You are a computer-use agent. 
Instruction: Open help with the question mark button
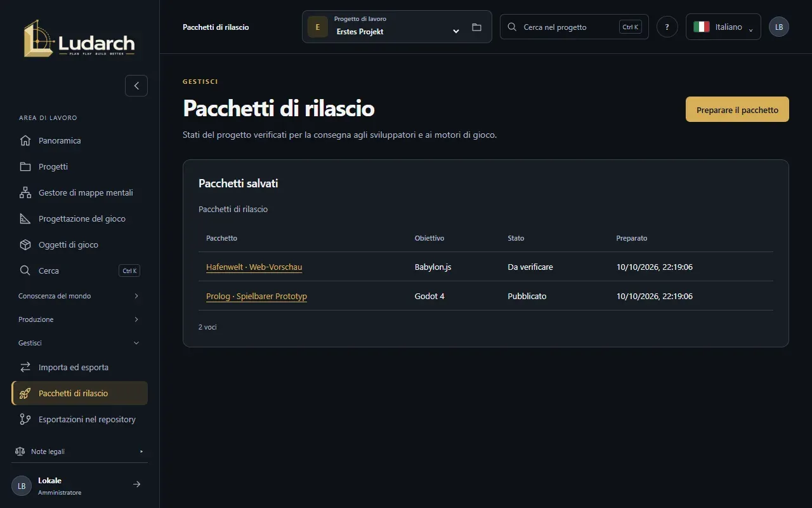[667, 27]
